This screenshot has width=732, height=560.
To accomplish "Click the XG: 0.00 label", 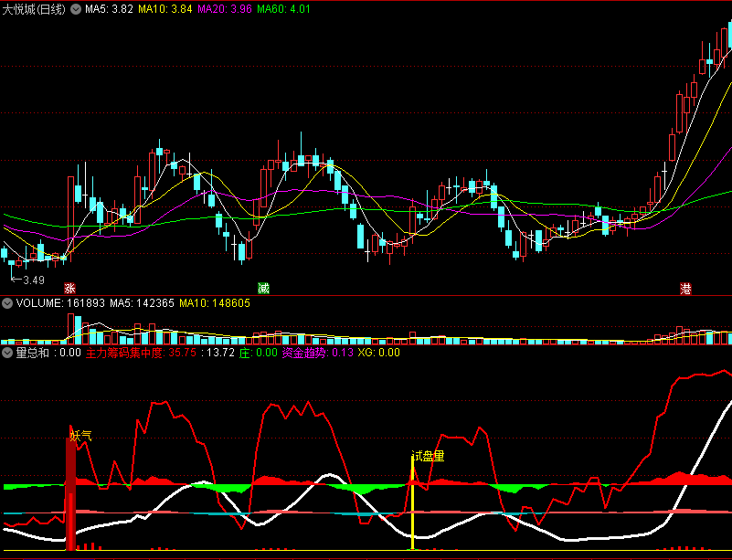I will click(378, 353).
